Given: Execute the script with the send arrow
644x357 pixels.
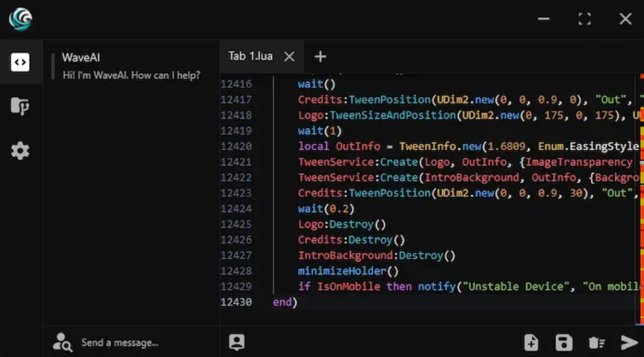Looking at the screenshot, I should (x=629, y=342).
